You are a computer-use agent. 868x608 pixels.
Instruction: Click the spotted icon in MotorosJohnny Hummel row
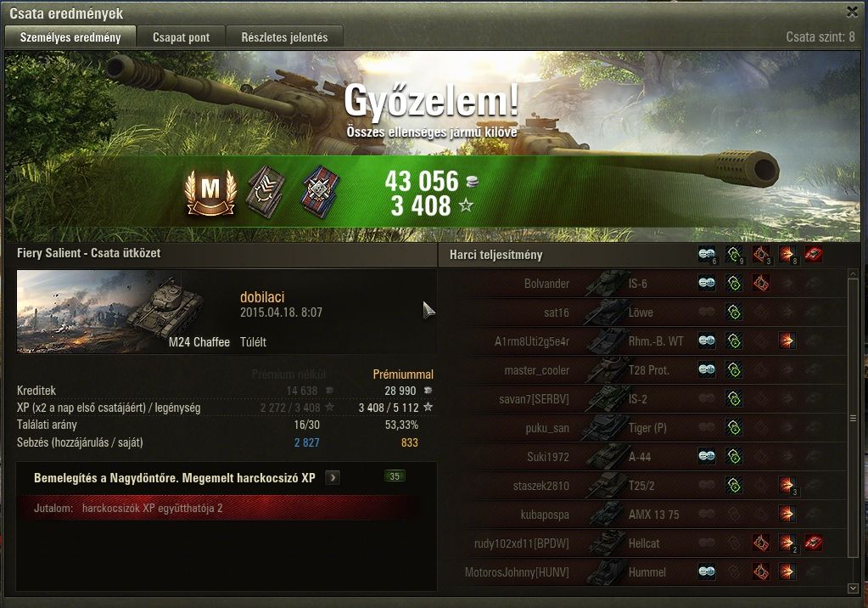(706, 571)
